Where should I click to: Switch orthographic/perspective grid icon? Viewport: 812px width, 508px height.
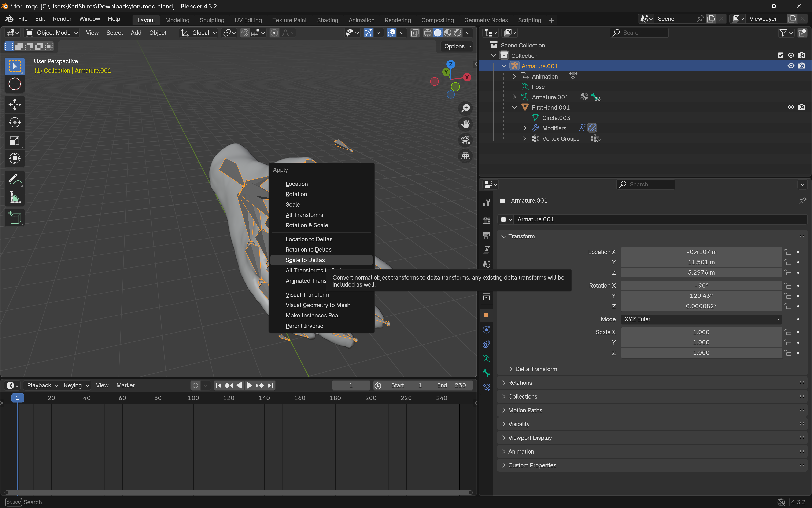click(465, 156)
